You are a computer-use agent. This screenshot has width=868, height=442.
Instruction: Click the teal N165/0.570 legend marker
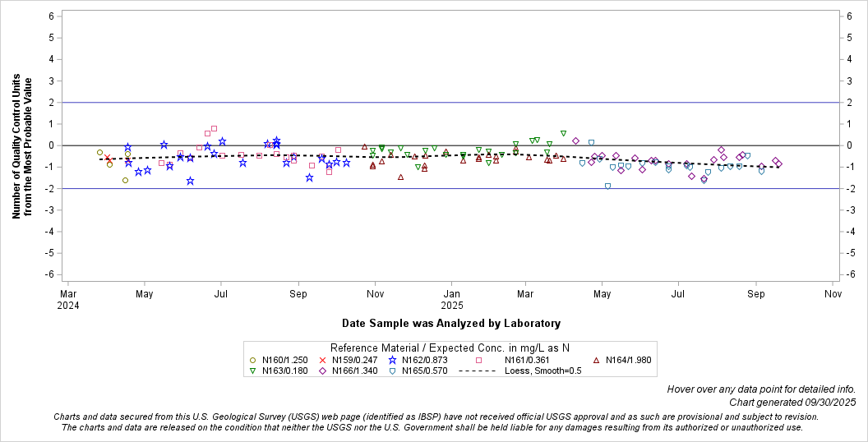tap(393, 371)
